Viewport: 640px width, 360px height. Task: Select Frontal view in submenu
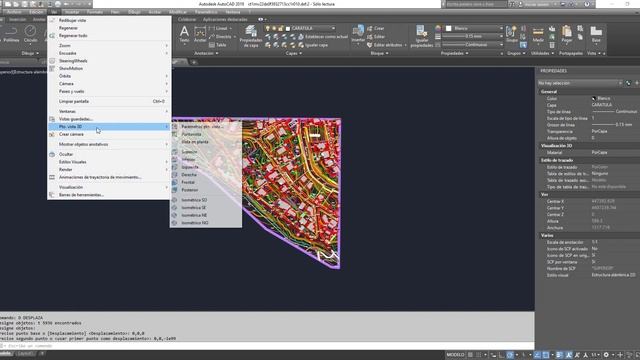(x=206, y=182)
